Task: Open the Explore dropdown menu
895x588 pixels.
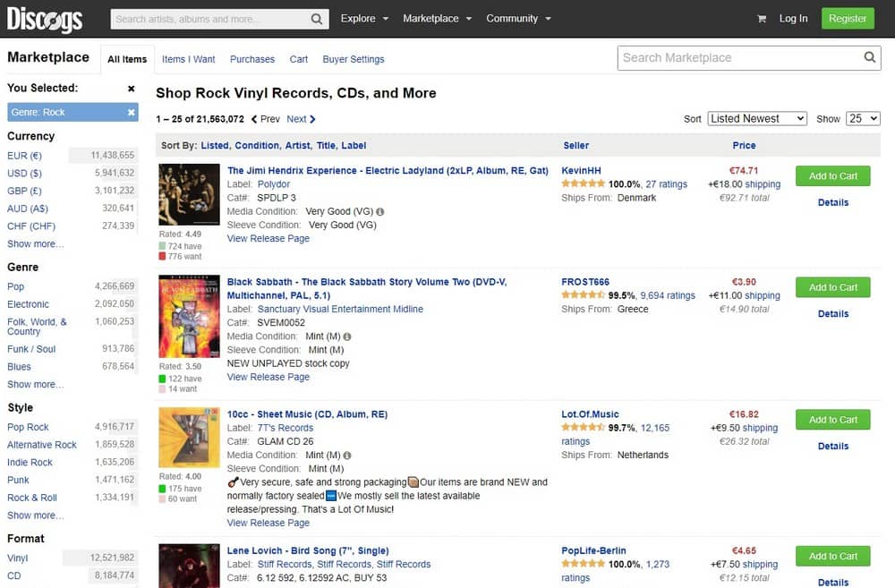Action: coord(364,19)
